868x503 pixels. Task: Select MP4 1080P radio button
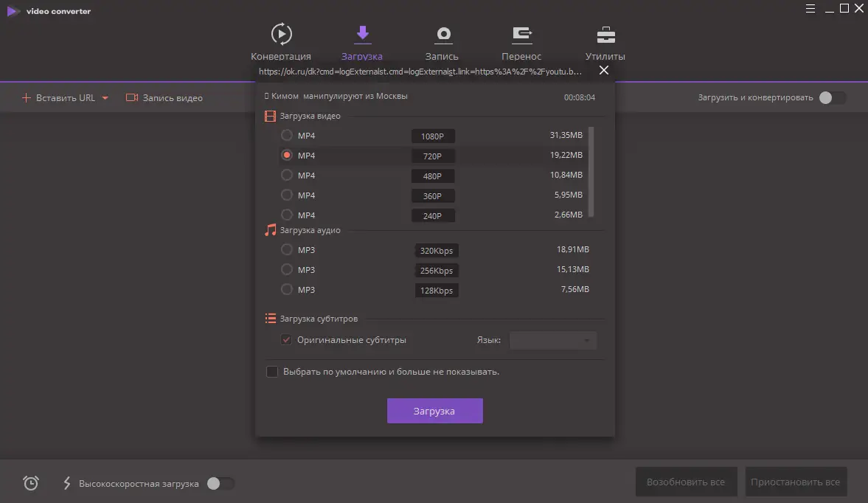[286, 135]
